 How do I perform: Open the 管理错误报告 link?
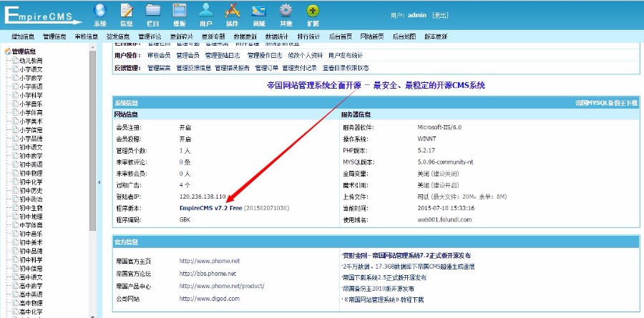click(233, 68)
